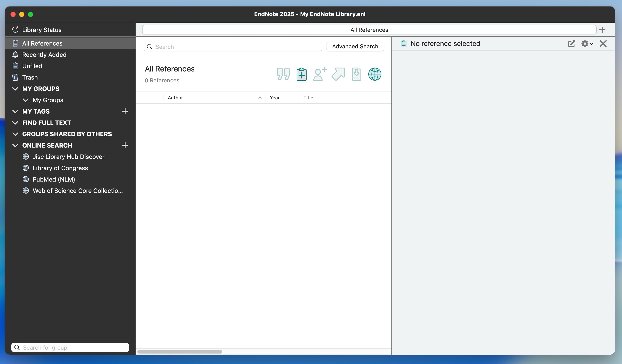The width and height of the screenshot is (622, 364).
Task: Add a new tag with plus
Action: 125,111
